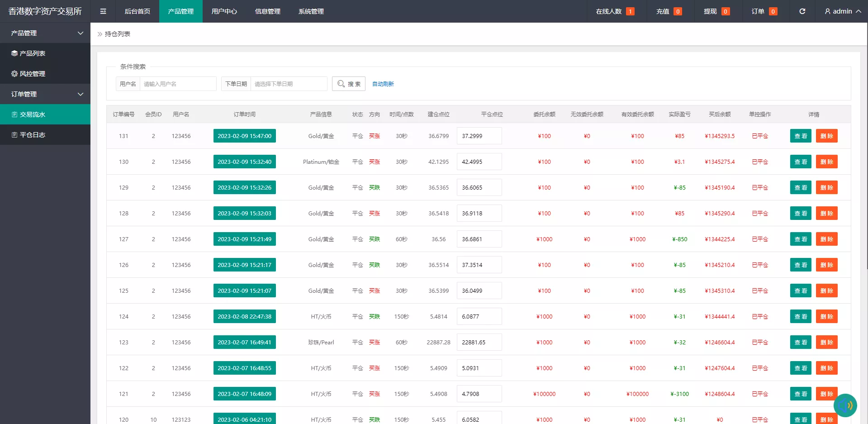Switch to the 用户中心 top menu
The width and height of the screenshot is (868, 424).
tap(224, 11)
